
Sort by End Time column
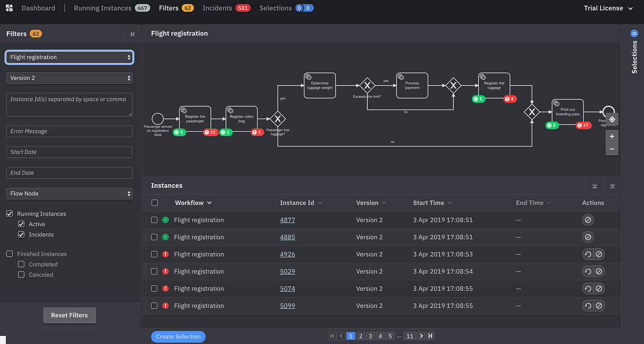[x=533, y=203]
